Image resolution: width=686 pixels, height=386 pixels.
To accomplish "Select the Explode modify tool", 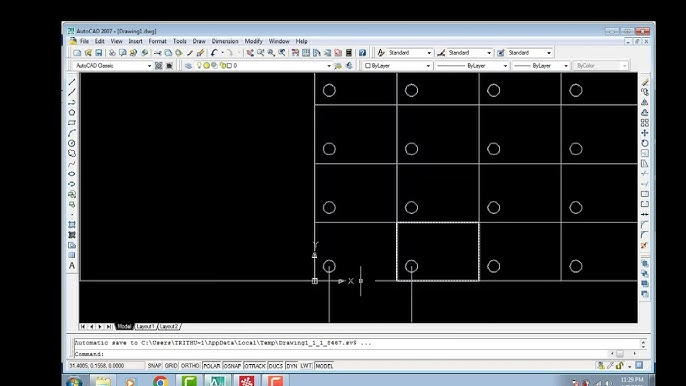I will point(645,246).
